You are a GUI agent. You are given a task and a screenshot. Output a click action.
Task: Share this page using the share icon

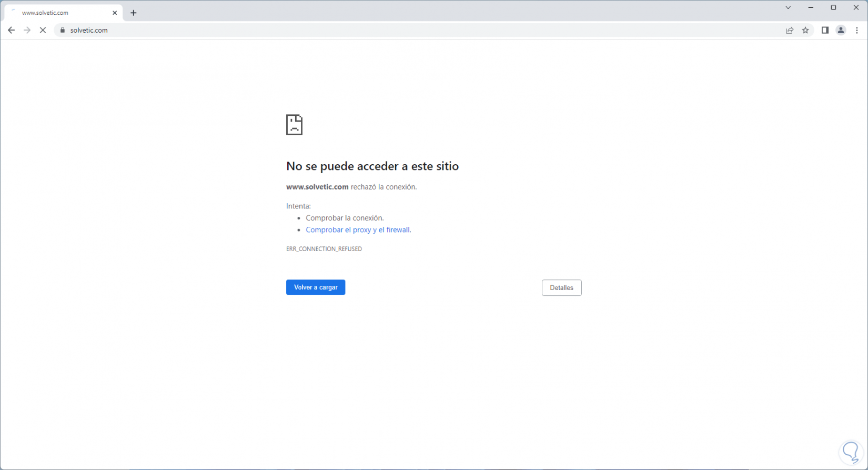(790, 31)
